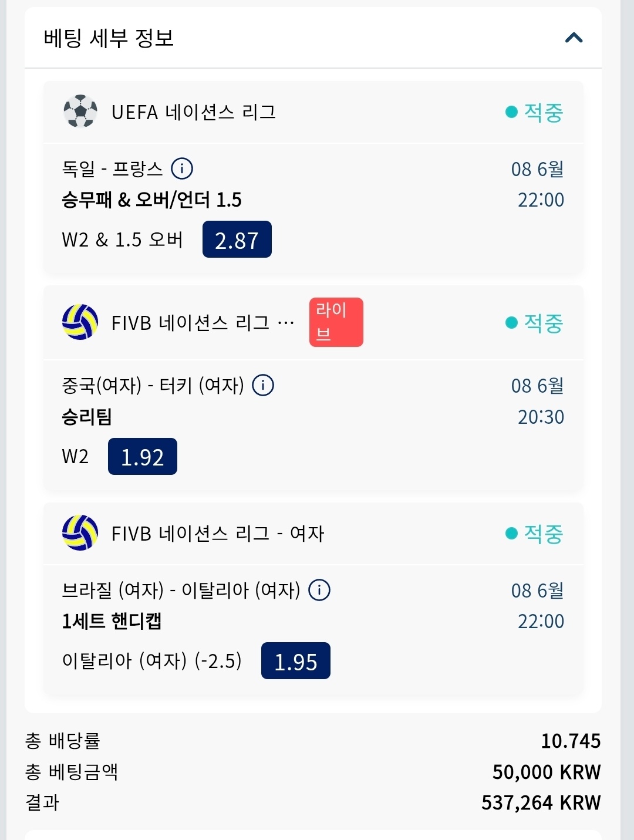Click 적중 status on FIVB 네이션스 리그 - 여자 card

pyautogui.click(x=535, y=534)
